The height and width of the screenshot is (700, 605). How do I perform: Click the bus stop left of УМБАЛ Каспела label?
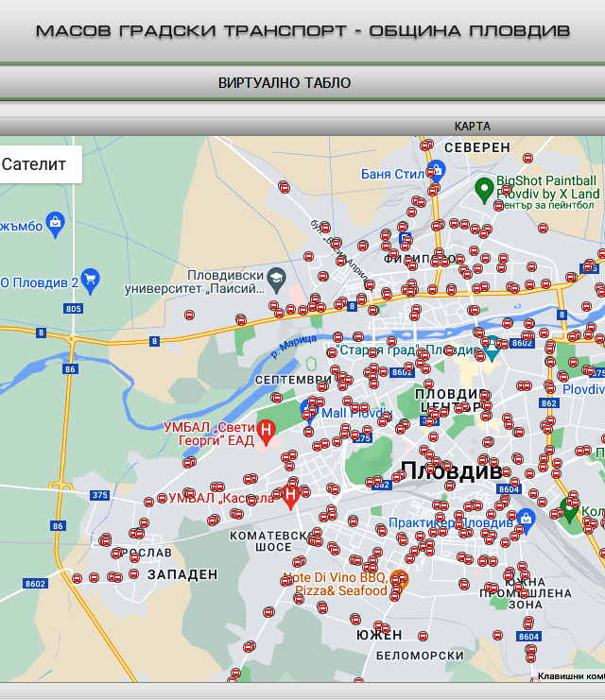pyautogui.click(x=162, y=498)
